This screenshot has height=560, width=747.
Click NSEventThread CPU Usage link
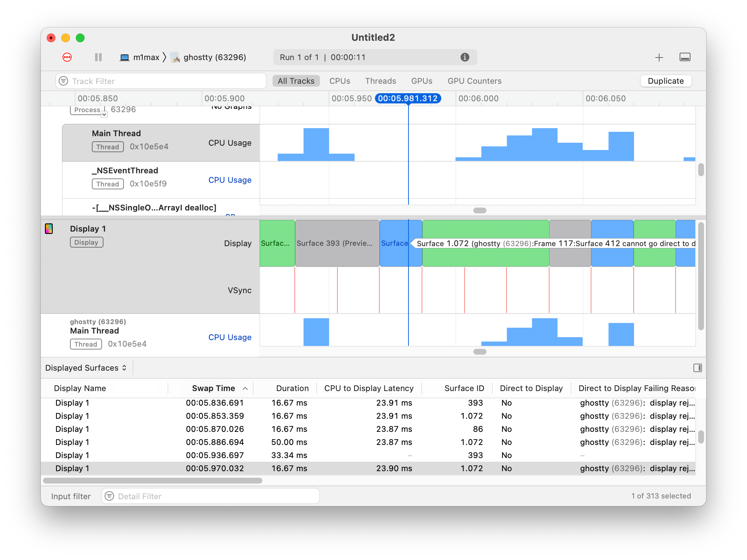click(230, 180)
